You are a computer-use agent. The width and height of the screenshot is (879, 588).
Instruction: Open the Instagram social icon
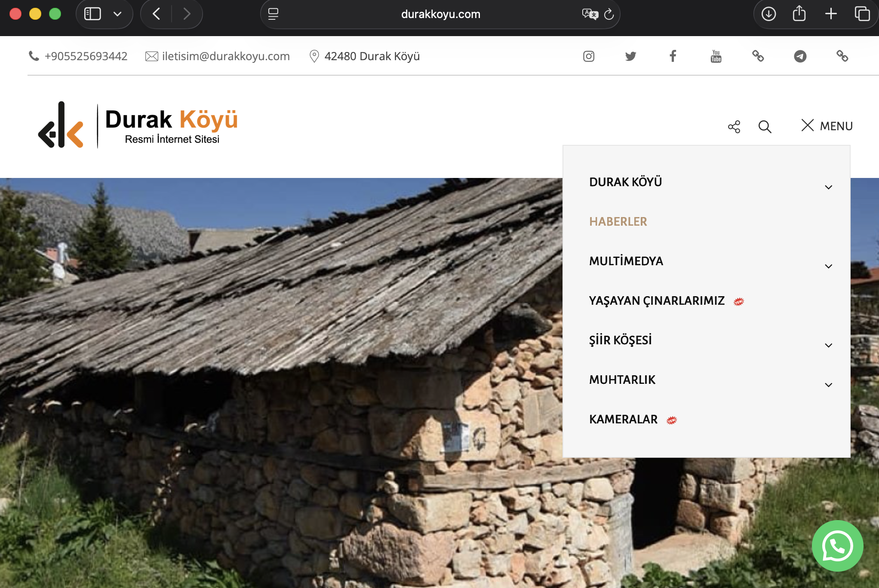[589, 56]
